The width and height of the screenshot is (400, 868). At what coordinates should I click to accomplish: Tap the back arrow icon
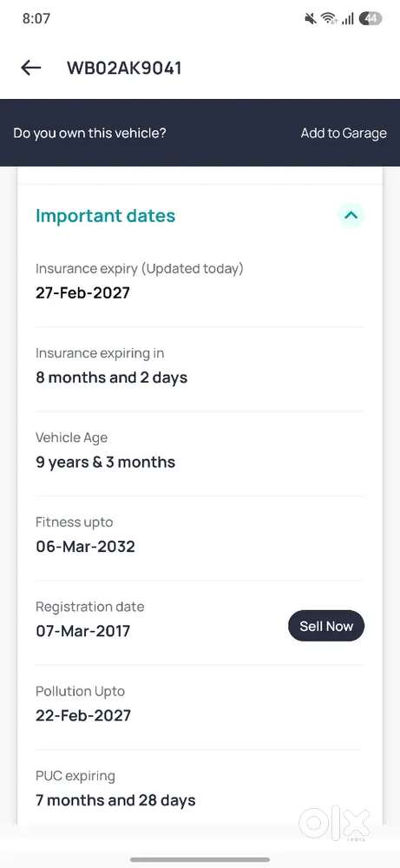pyautogui.click(x=31, y=68)
